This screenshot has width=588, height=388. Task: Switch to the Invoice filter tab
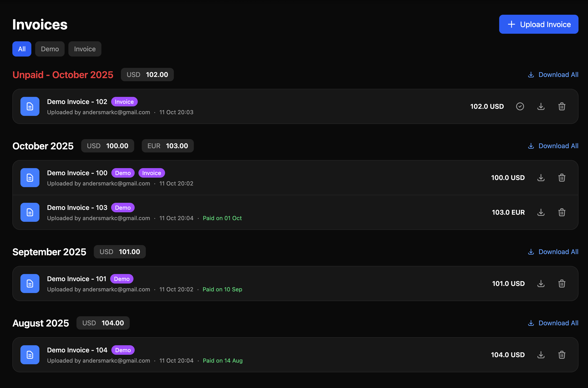click(x=85, y=49)
